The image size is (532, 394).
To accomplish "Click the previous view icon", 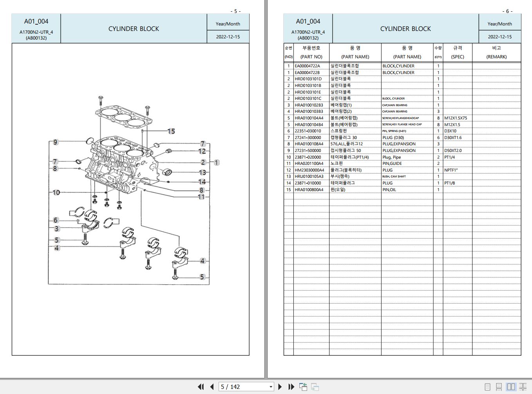I will 303,387.
